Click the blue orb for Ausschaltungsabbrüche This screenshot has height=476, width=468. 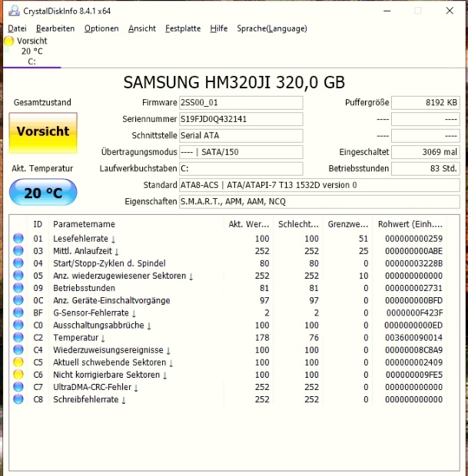coord(18,325)
